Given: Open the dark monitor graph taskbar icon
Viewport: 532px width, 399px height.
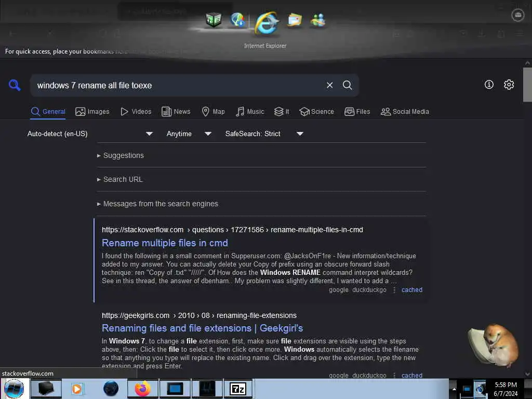Looking at the screenshot, I should pyautogui.click(x=207, y=389).
